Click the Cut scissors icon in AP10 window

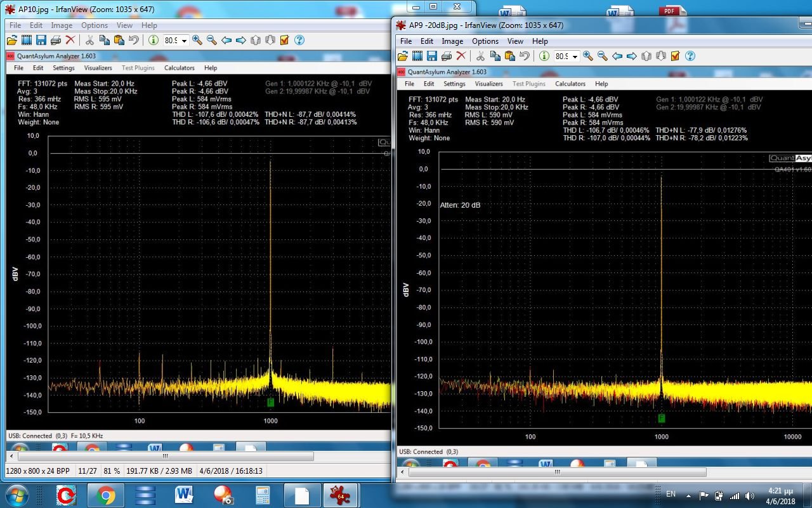(x=89, y=40)
